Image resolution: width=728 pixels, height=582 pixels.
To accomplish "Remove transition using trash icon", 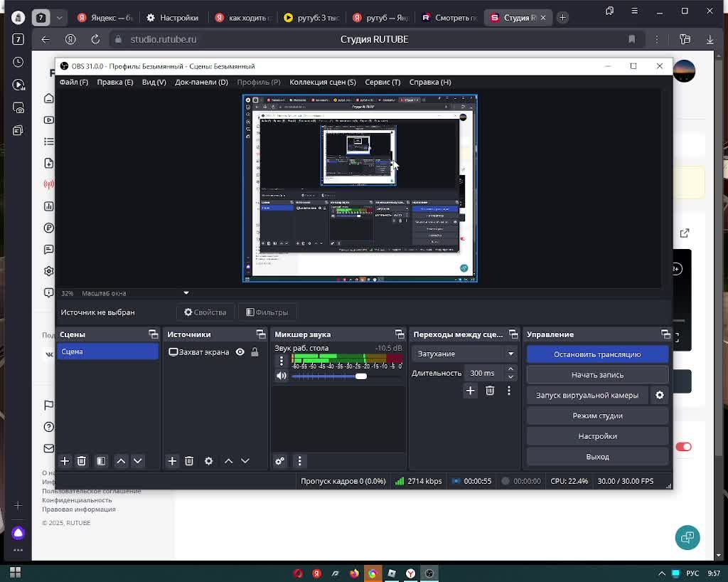I will (x=490, y=391).
